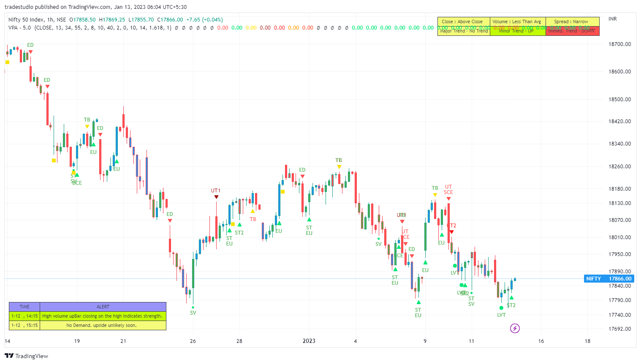Click the red triangle under UT SCE label
Image resolution: width=641 pixels, height=364 pixels.
(x=448, y=199)
